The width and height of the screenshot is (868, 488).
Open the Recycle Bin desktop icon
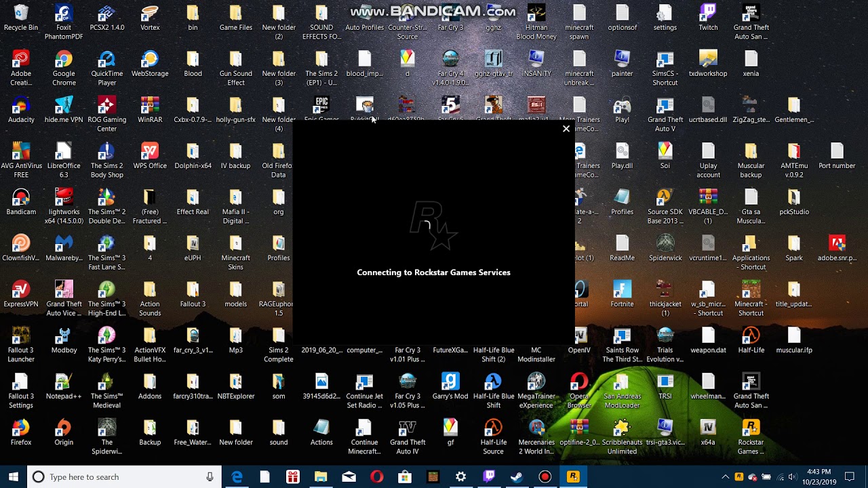click(21, 18)
